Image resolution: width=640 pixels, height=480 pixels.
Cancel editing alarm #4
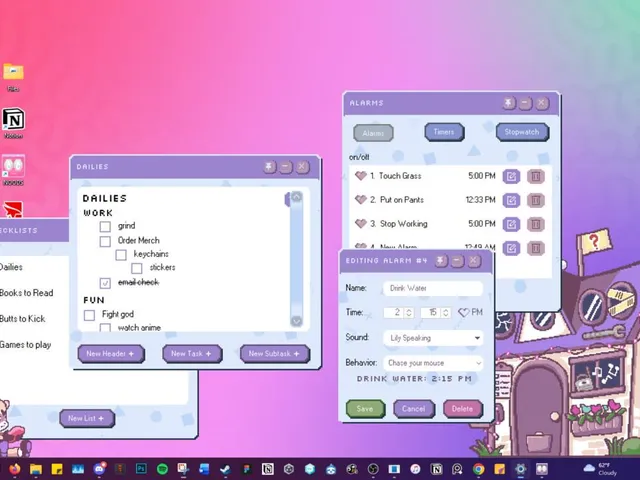[413, 409]
